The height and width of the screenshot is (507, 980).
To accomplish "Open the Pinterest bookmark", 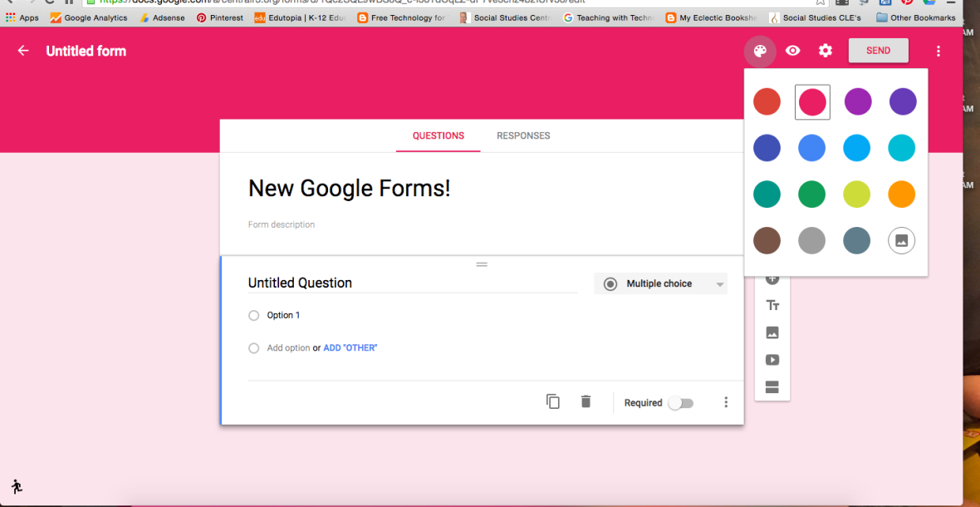I will click(220, 18).
